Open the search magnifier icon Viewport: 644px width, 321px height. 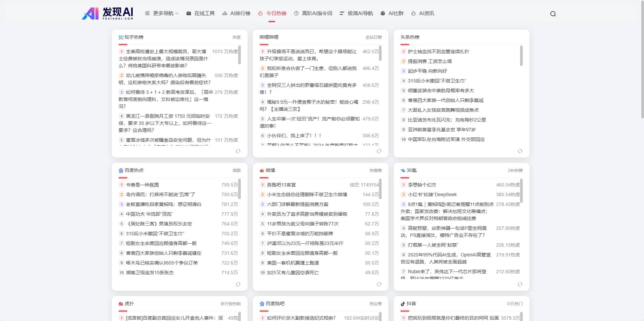coord(553,14)
